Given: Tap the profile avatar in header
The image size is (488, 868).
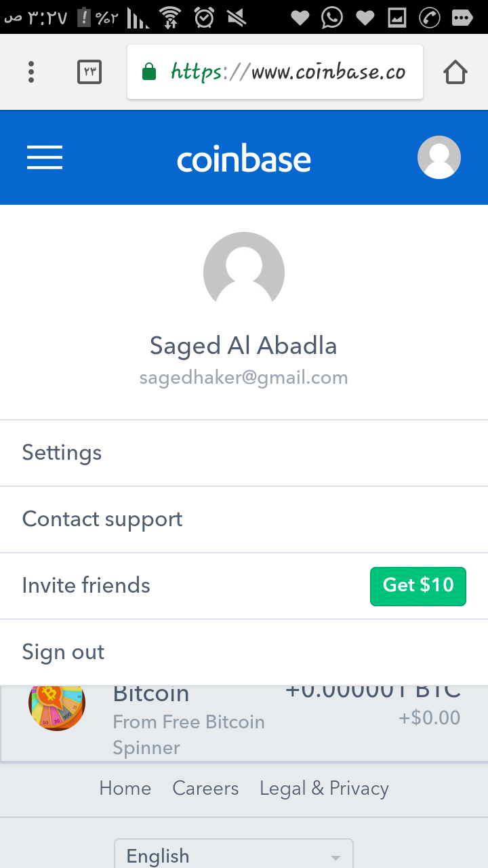Looking at the screenshot, I should click(x=439, y=158).
